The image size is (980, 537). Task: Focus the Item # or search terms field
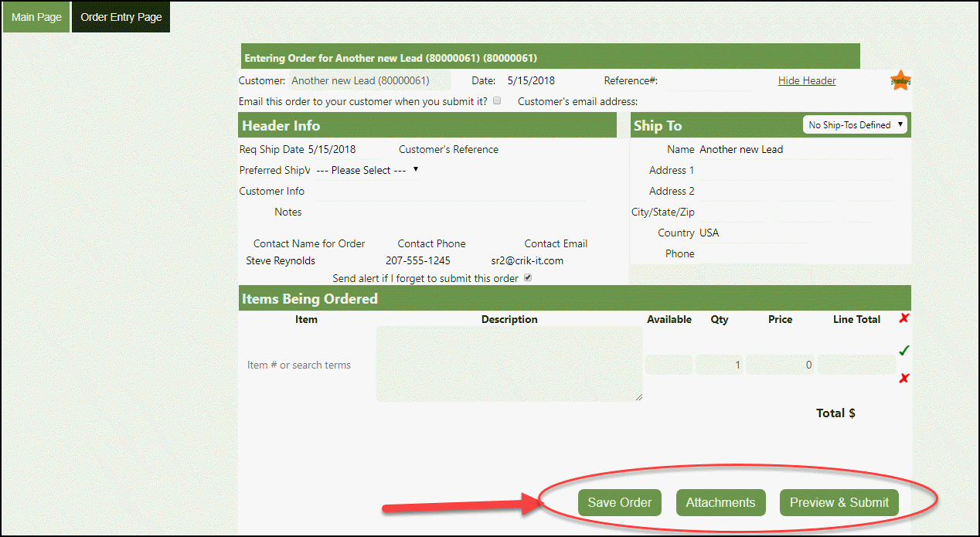[x=306, y=365]
